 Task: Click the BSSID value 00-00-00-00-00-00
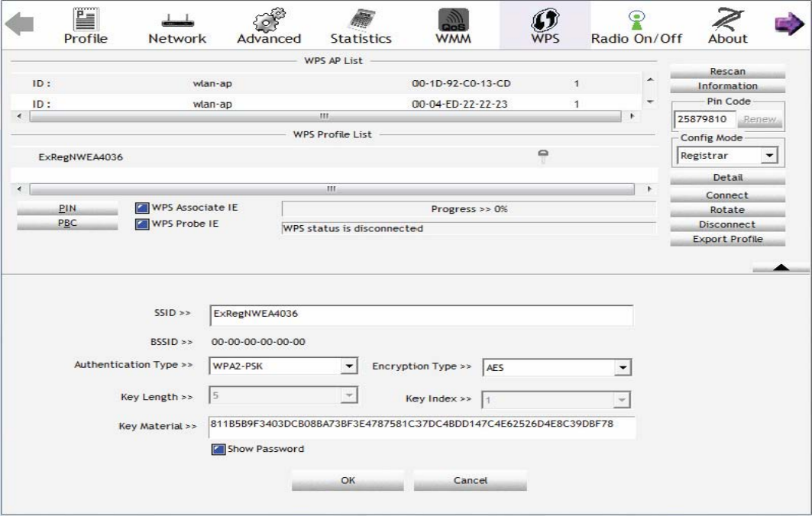point(258,342)
